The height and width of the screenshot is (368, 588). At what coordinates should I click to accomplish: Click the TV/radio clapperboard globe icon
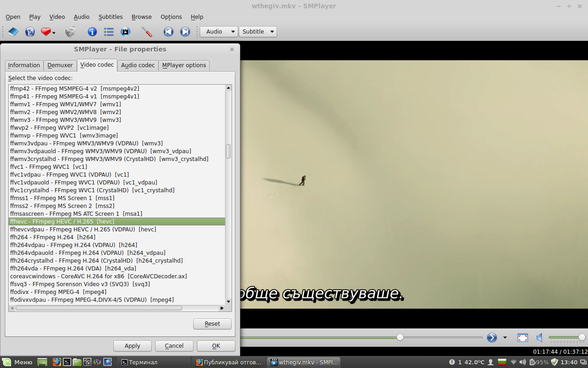tap(125, 32)
